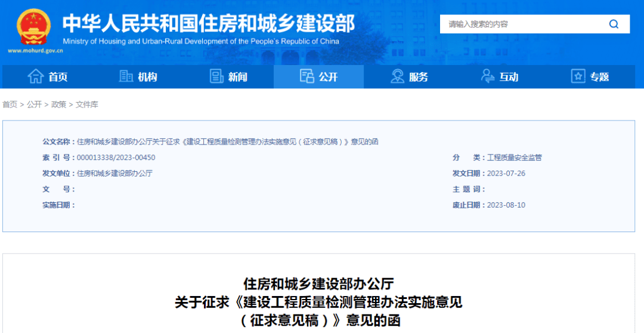
Task: Click the issuing unit 住房和城乡建设部办公厅
Action: [114, 174]
